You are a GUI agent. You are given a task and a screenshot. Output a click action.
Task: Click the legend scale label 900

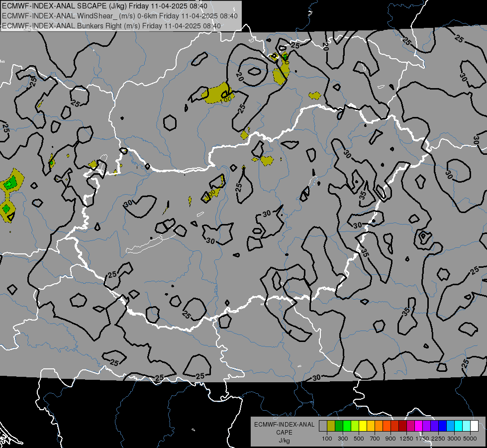click(x=390, y=439)
